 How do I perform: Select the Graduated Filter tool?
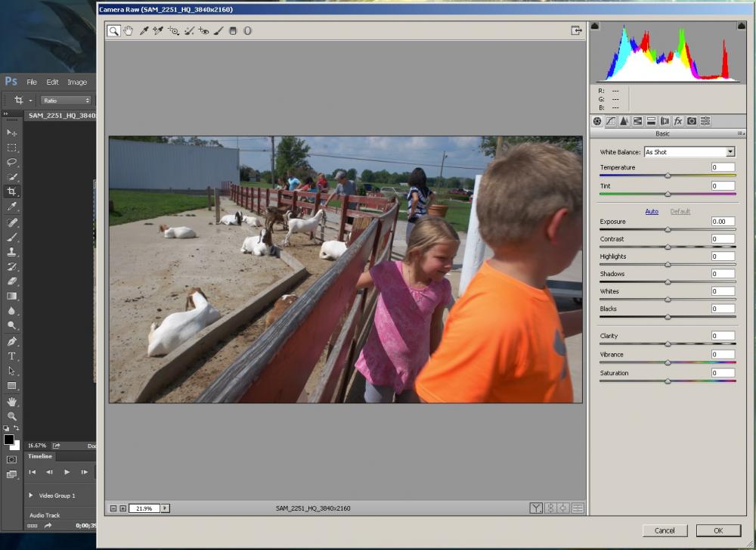pyautogui.click(x=233, y=31)
